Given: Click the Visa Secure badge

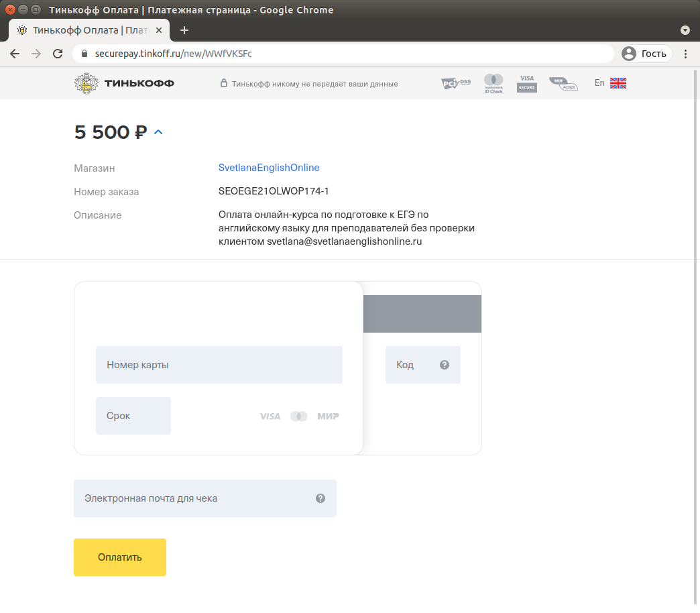Looking at the screenshot, I should [527, 83].
